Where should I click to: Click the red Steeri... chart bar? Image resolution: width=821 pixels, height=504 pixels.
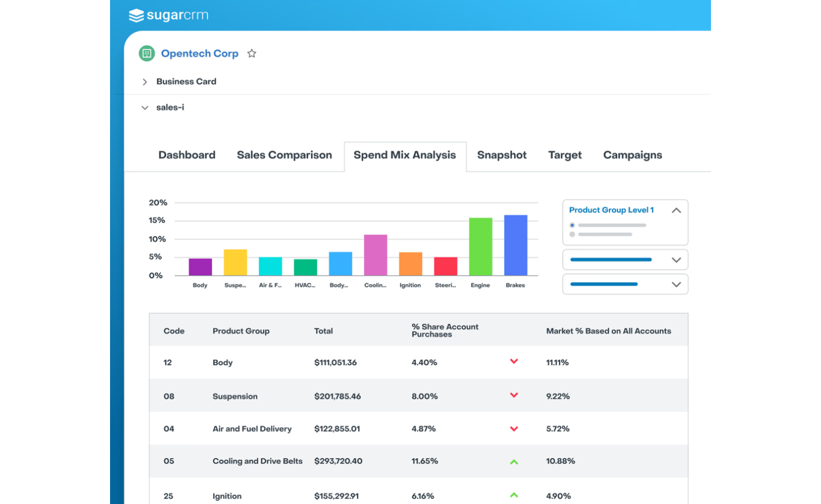tap(445, 267)
